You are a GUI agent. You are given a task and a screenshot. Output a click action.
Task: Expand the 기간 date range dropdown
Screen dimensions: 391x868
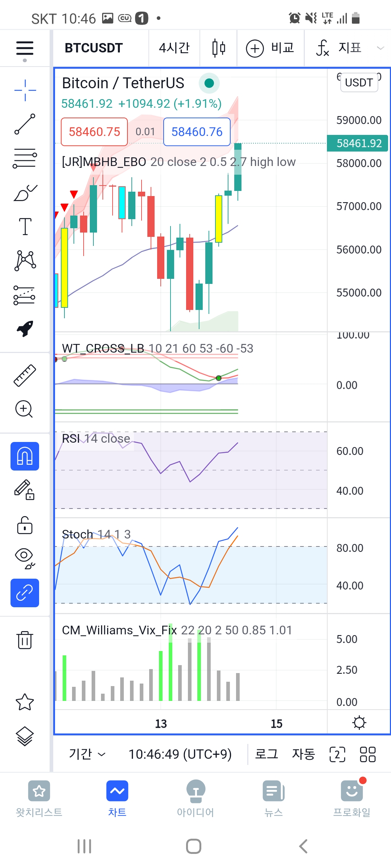(x=87, y=754)
